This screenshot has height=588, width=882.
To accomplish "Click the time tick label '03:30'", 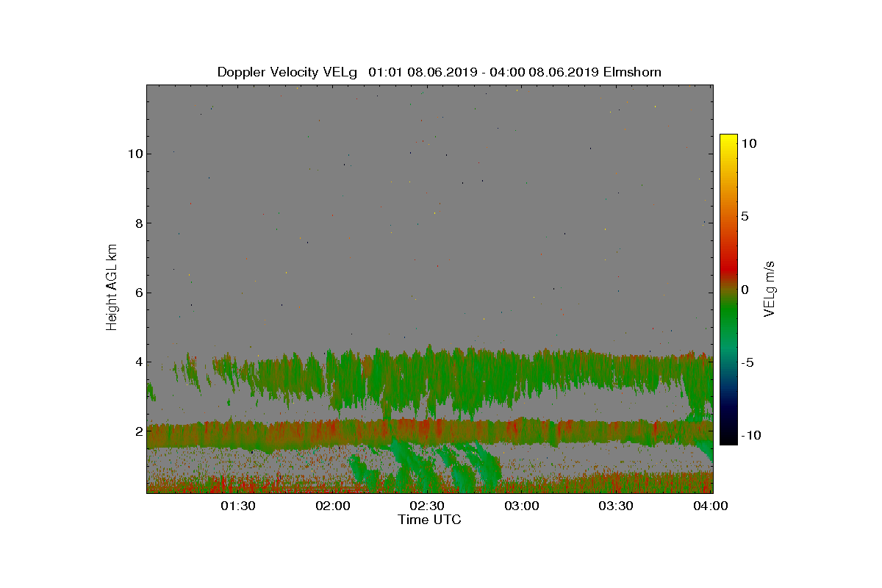I will click(x=616, y=506).
